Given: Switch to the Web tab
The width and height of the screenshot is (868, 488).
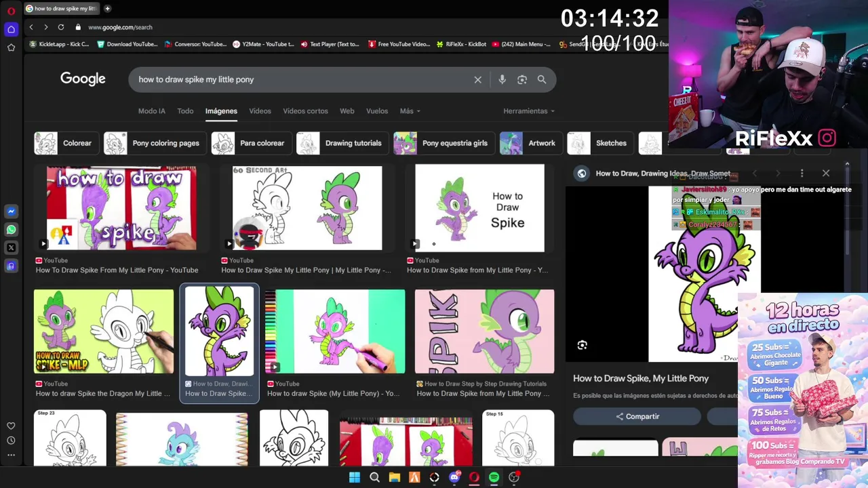Looking at the screenshot, I should pyautogui.click(x=347, y=111).
